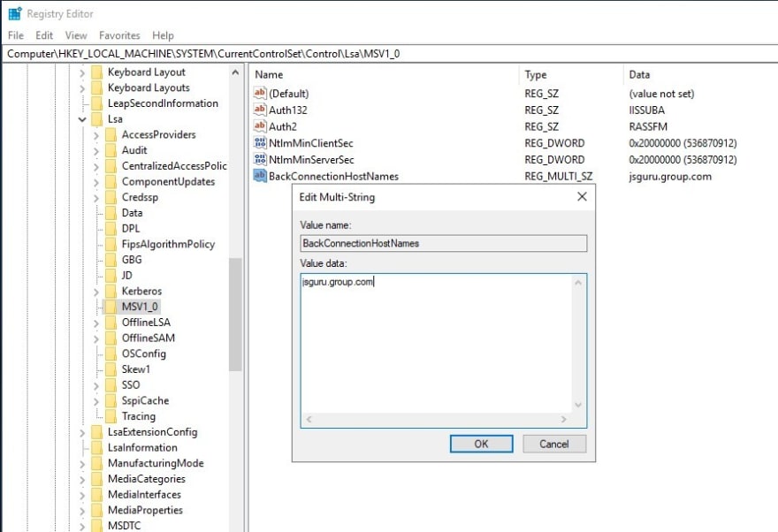
Task: Expand the Audit subkey
Action: pyautogui.click(x=96, y=151)
